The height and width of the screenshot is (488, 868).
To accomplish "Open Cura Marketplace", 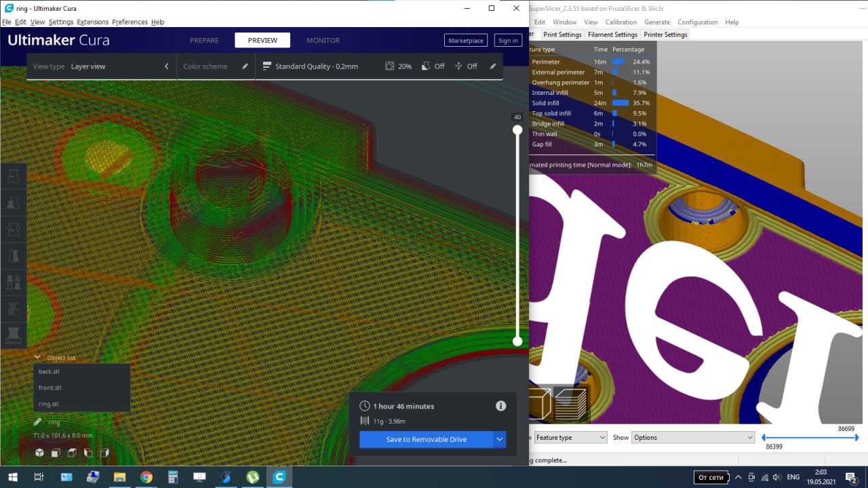I will [466, 40].
